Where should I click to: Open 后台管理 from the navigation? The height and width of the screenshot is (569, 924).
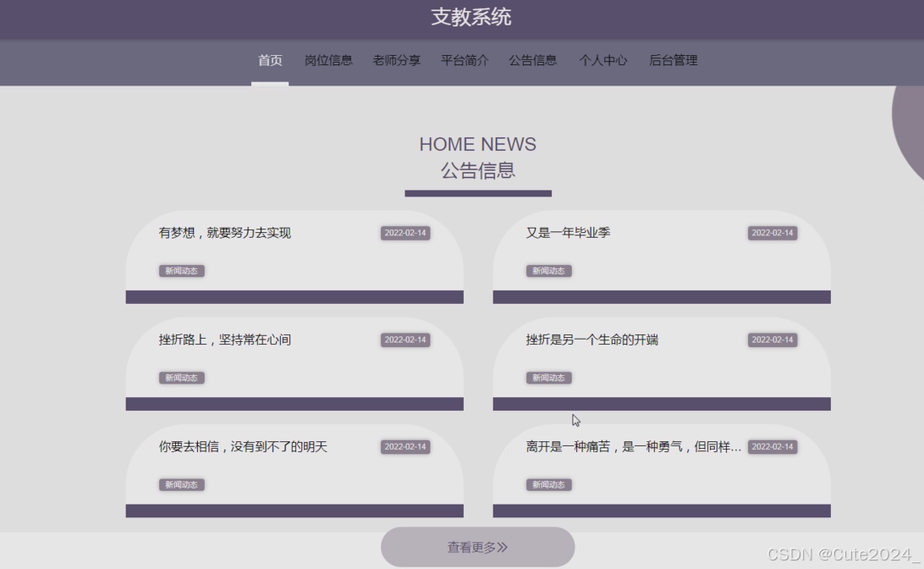[x=673, y=61]
